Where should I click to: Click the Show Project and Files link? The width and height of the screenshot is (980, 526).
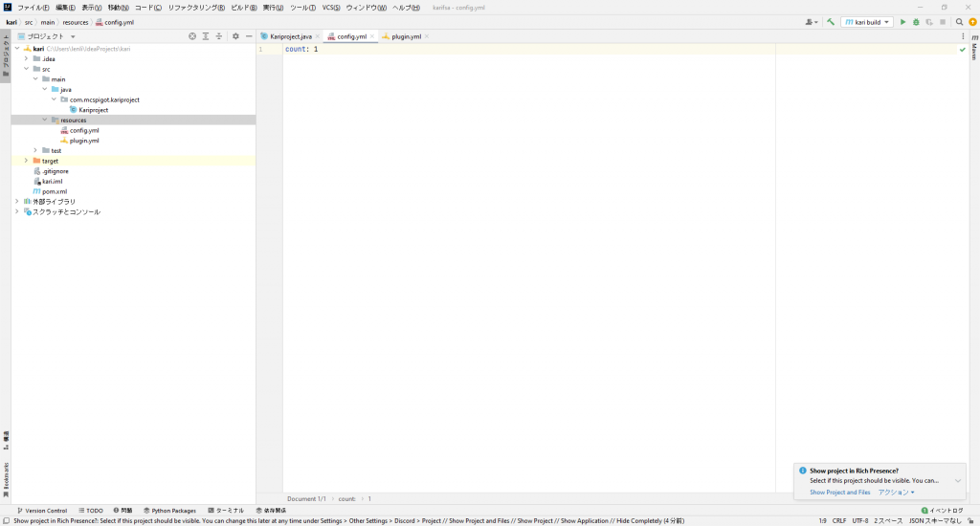[839, 493]
